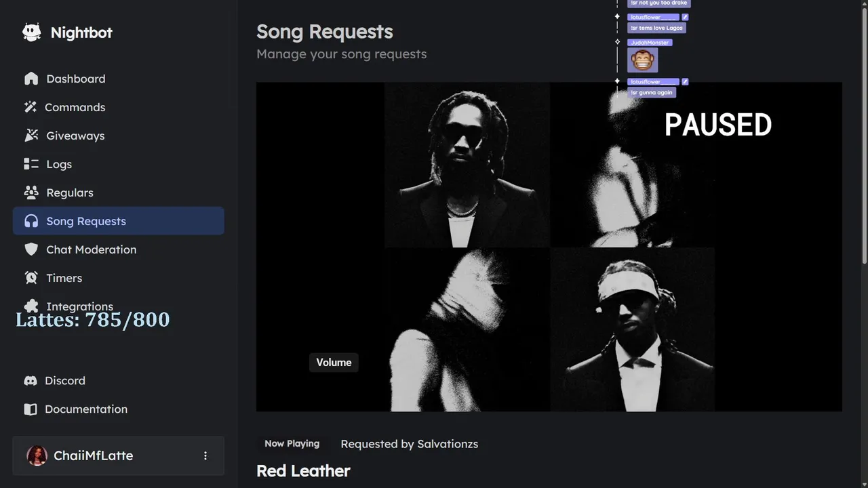Click the Logs list icon
This screenshot has width=868, height=488.
(x=31, y=164)
